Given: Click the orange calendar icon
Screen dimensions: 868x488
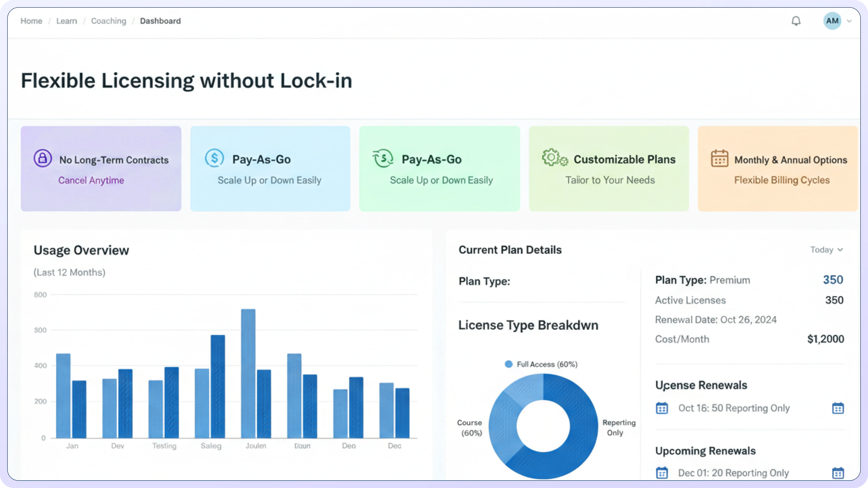Looking at the screenshot, I should pyautogui.click(x=719, y=159).
